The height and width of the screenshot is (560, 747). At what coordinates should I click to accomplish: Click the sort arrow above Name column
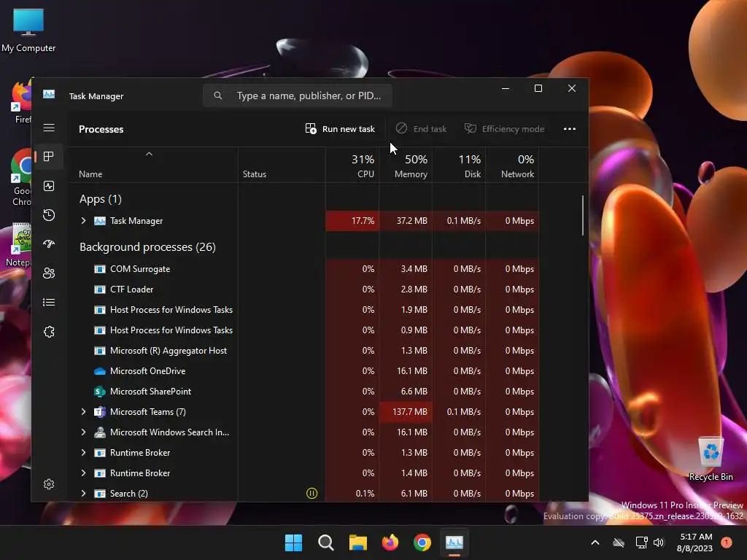[149, 154]
